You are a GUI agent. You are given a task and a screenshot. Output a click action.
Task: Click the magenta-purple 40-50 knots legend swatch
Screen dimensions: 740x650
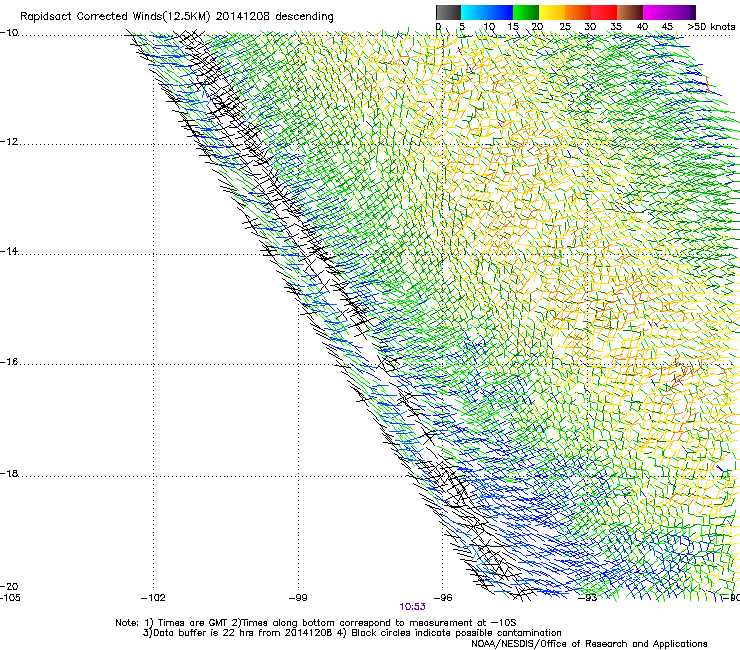tap(669, 12)
